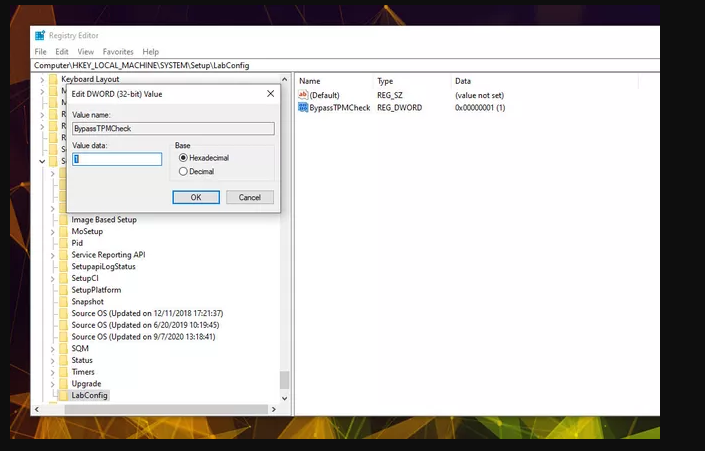This screenshot has width=705, height=451.
Task: Click the horizontal scrollbar right arrow
Action: 273,409
